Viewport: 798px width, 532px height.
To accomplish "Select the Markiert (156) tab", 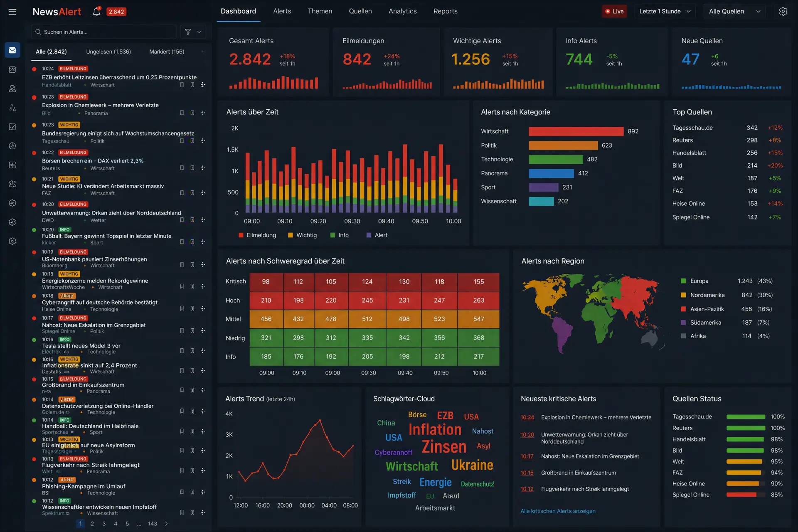I will click(x=167, y=52).
